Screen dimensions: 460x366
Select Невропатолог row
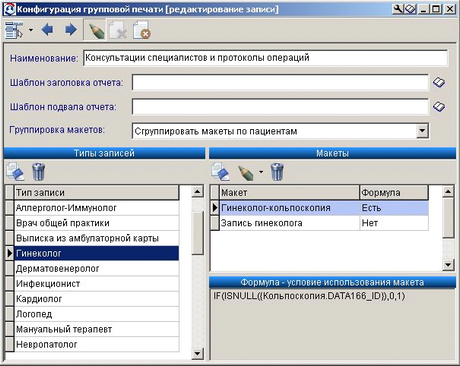click(97, 344)
